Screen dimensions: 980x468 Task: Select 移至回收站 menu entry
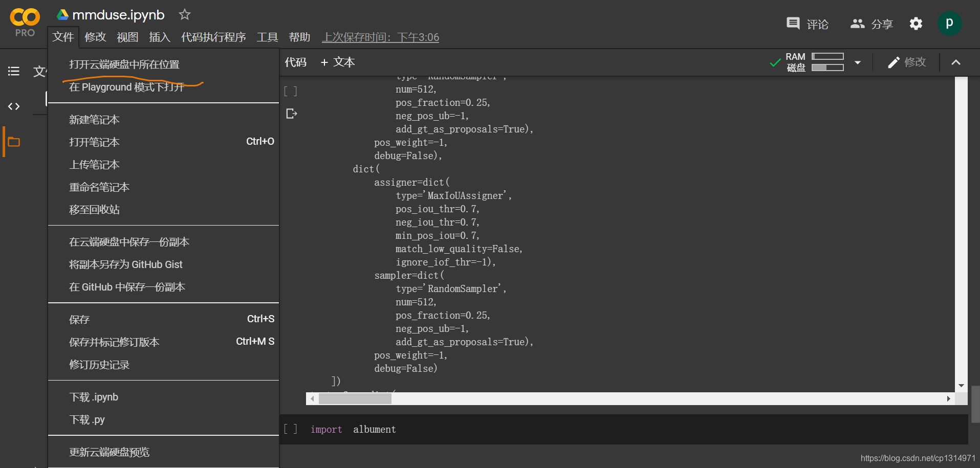tap(164, 210)
